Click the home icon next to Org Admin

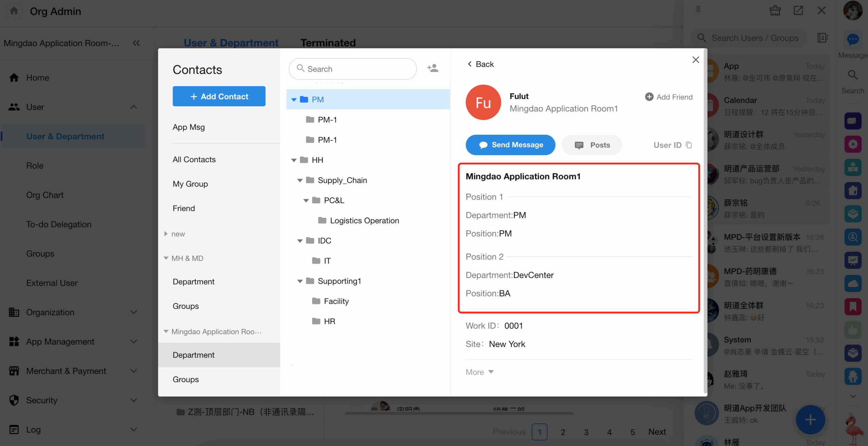(14, 11)
